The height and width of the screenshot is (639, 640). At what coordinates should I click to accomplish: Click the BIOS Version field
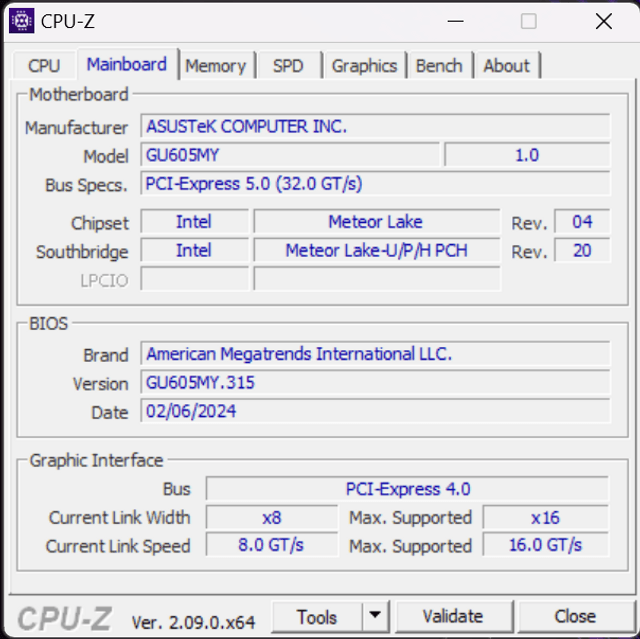pyautogui.click(x=375, y=383)
